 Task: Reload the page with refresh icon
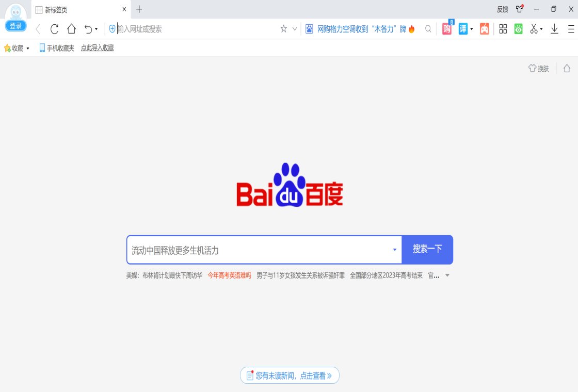pos(55,29)
